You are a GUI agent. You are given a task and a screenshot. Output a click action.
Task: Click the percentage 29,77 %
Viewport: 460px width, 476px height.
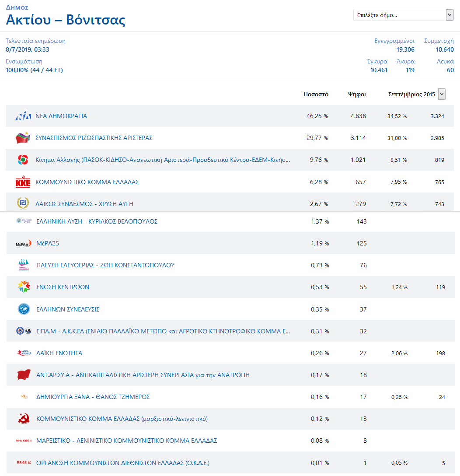[x=317, y=138]
